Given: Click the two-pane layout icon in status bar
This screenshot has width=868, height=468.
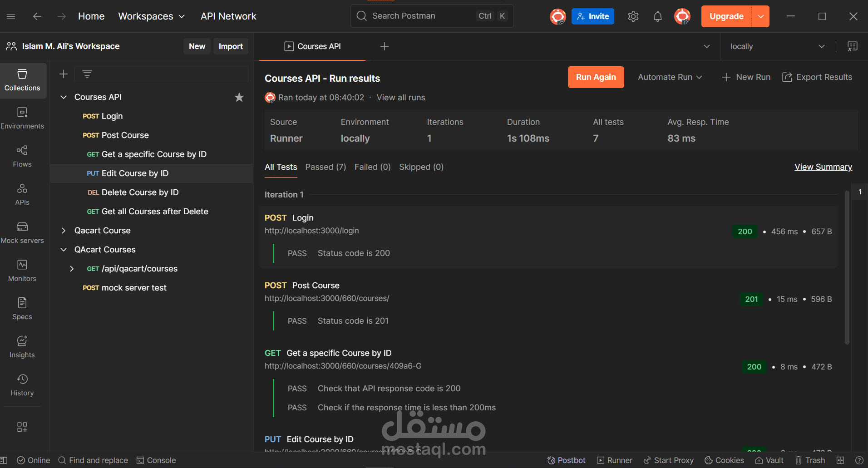Looking at the screenshot, I should click(840, 460).
